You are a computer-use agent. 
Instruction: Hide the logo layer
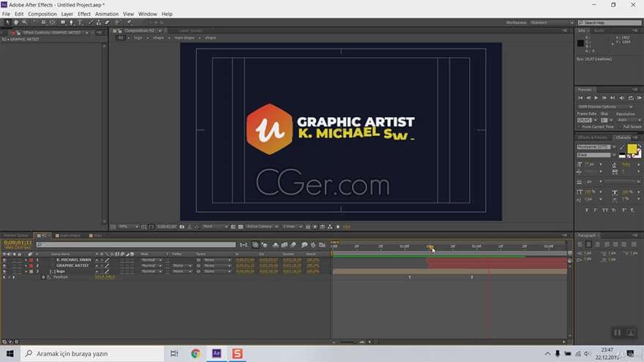(x=4, y=271)
